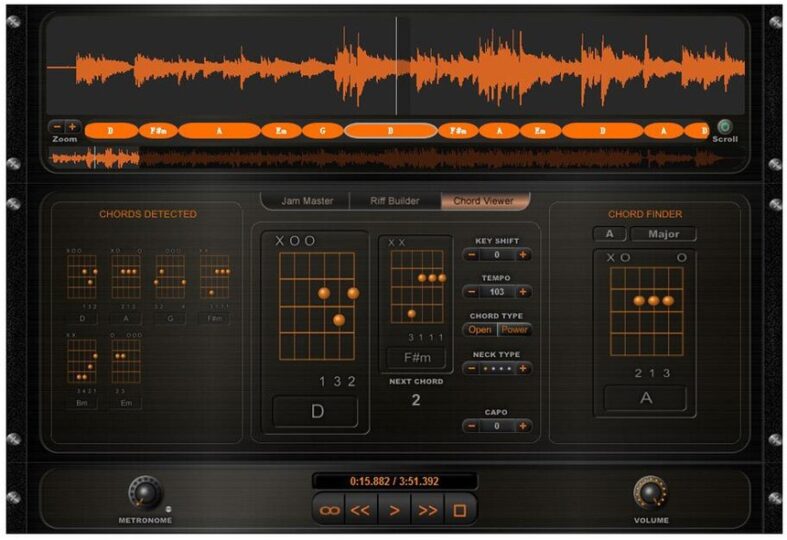Click the highlighted current D chord marker
Image resolution: width=787 pixels, height=540 pixels.
click(390, 131)
